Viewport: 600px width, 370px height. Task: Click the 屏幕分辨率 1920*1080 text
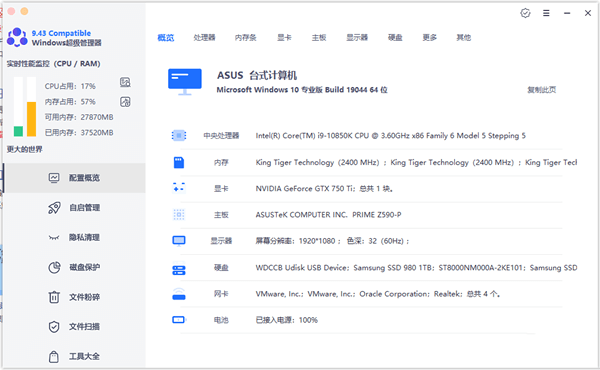332,241
